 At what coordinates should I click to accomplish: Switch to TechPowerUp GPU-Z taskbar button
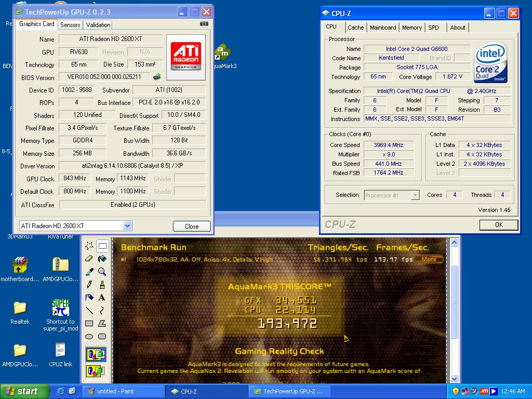(x=290, y=391)
